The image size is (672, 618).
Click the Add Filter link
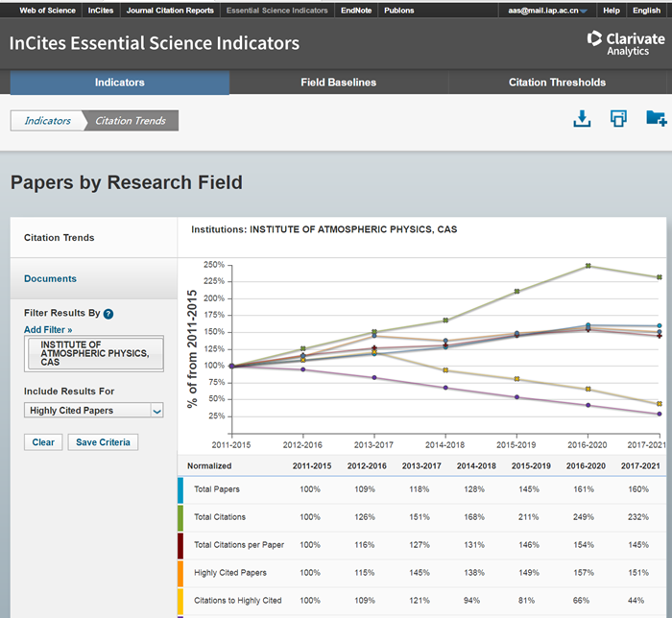(x=48, y=330)
